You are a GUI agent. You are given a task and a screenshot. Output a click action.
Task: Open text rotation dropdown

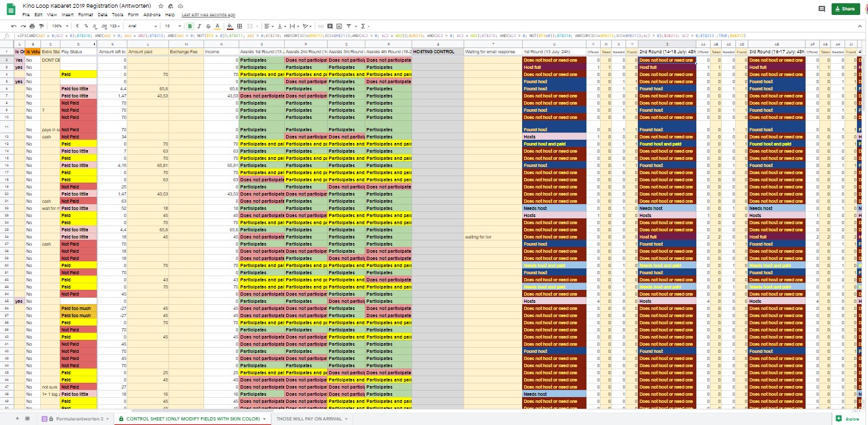(308, 26)
